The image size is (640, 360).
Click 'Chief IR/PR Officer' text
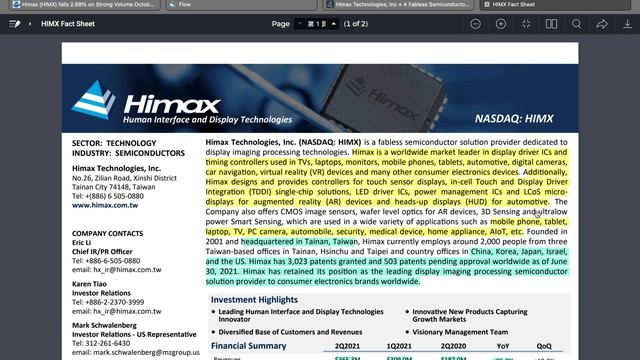click(102, 252)
